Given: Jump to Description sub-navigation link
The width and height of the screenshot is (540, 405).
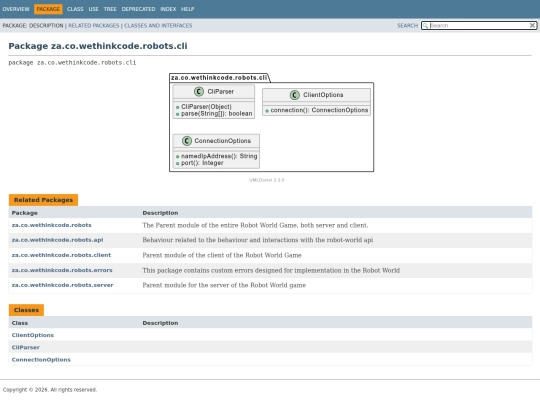Looking at the screenshot, I should pos(46,25).
